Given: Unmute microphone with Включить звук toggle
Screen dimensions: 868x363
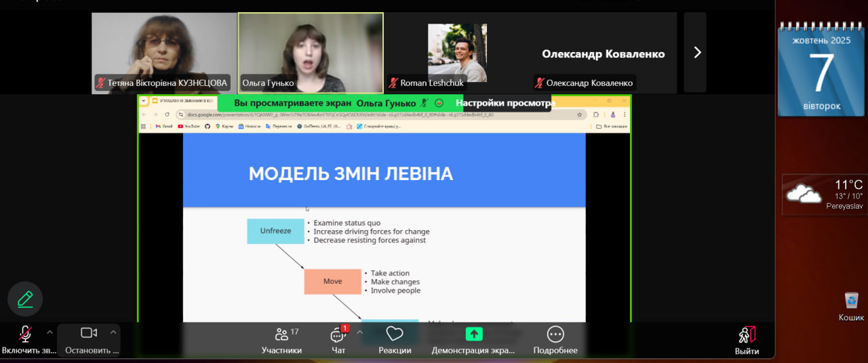Looking at the screenshot, I should pyautogui.click(x=25, y=333).
